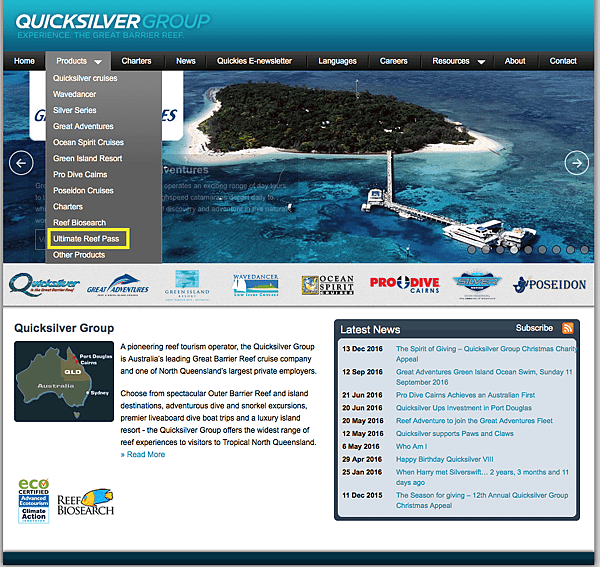
Task: Select Other Products in Products menu
Action: coord(79,255)
